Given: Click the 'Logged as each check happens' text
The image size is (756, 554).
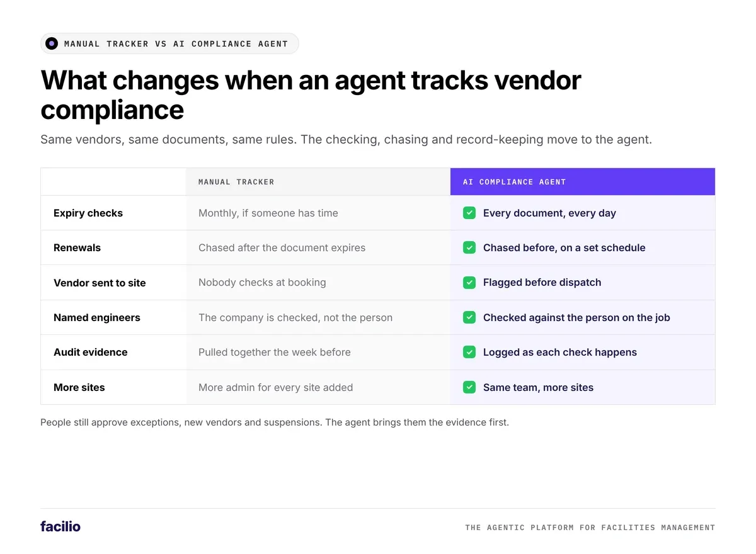Looking at the screenshot, I should [x=560, y=353].
